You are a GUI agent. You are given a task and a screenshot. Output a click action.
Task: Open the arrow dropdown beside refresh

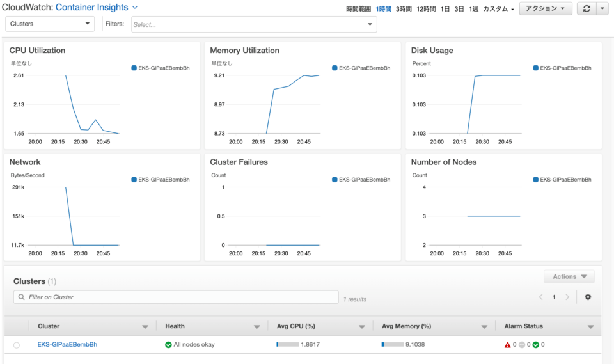tap(602, 8)
